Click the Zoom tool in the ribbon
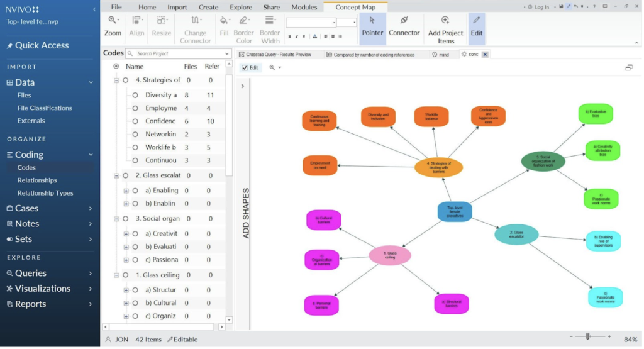 113,26
